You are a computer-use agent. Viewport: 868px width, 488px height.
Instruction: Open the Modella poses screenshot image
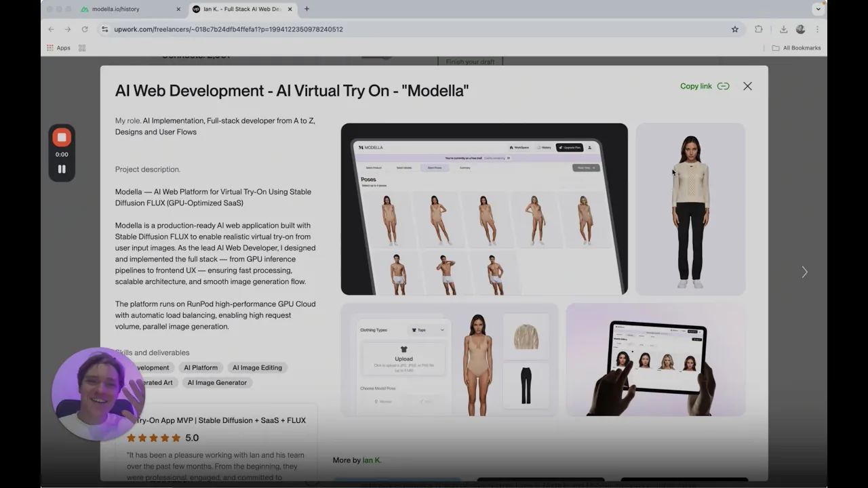tap(484, 209)
